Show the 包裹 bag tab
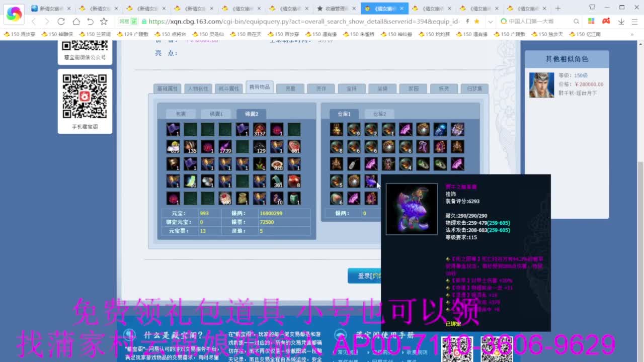The height and width of the screenshot is (362, 644). 181,114
